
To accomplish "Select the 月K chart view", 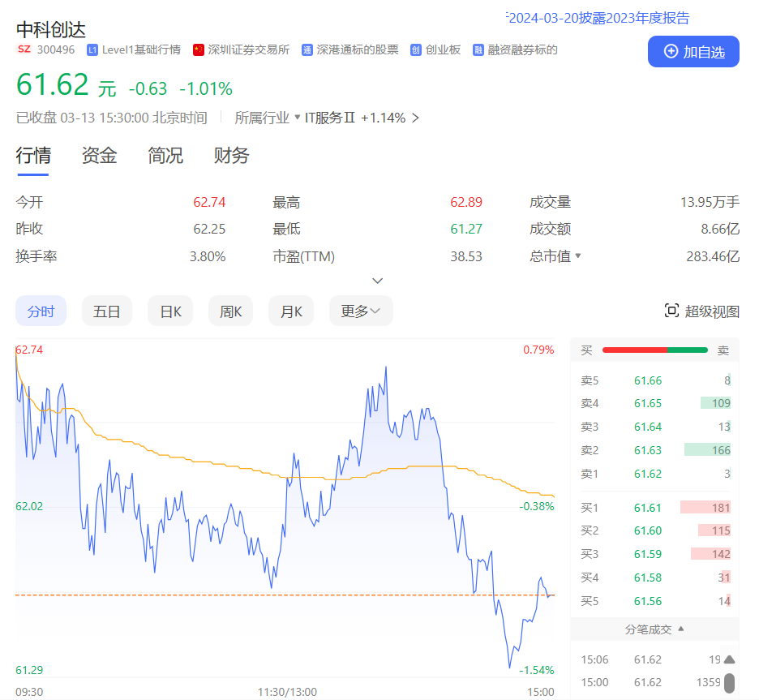I will coord(291,311).
